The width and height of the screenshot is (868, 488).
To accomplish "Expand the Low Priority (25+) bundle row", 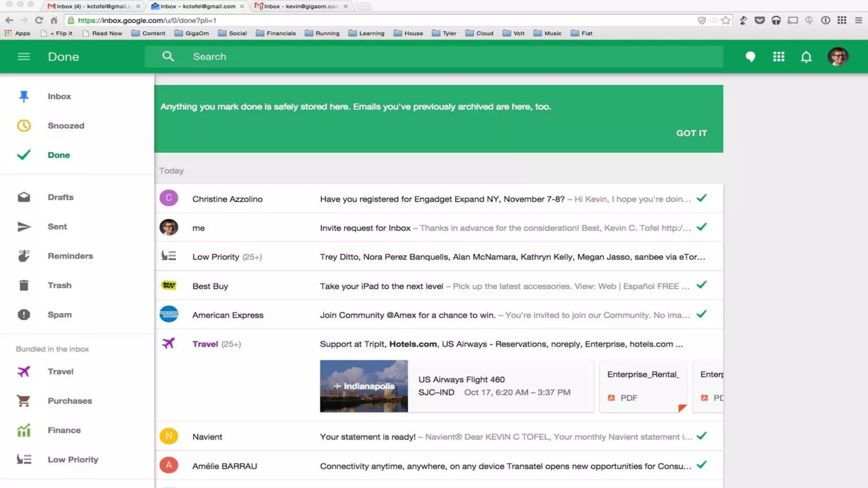I will (439, 257).
